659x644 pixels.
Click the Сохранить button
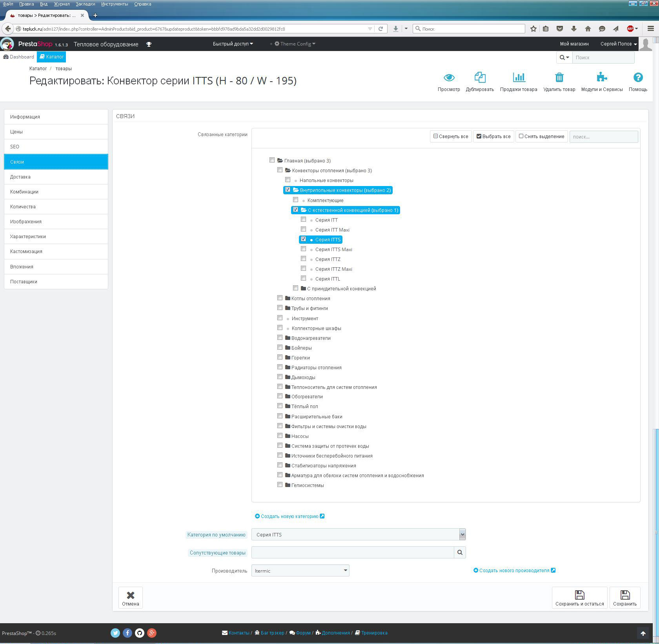click(624, 598)
